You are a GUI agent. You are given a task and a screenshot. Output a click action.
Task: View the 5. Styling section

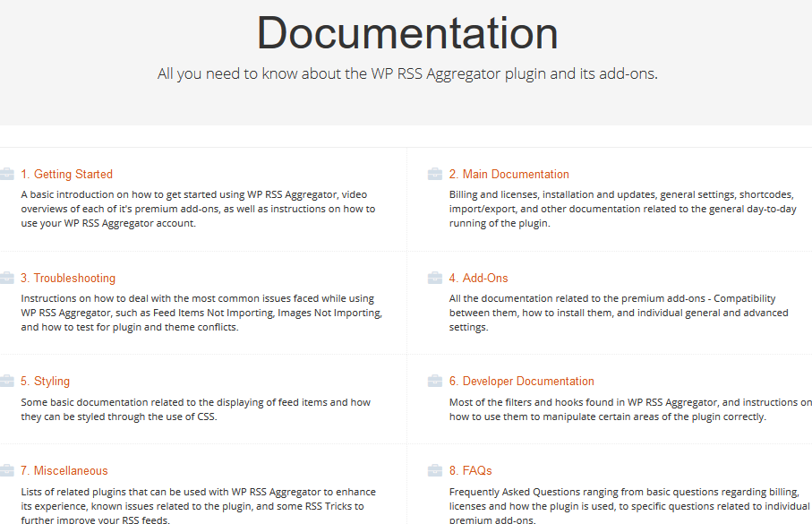pyautogui.click(x=45, y=381)
